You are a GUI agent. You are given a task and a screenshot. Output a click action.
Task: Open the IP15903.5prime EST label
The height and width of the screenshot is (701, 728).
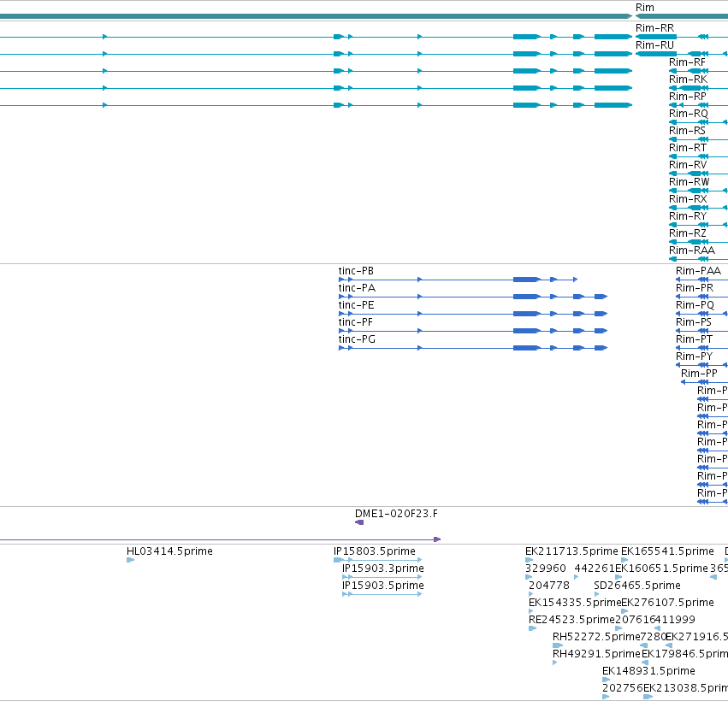pos(382,586)
